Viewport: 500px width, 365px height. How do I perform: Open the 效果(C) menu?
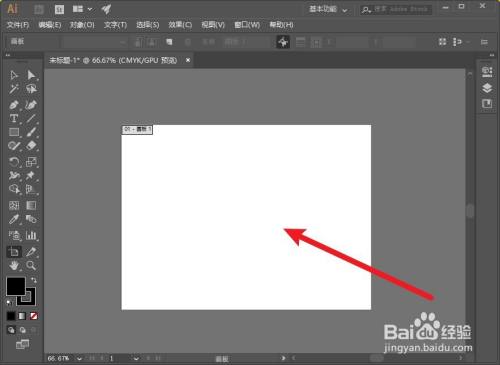[x=180, y=25]
